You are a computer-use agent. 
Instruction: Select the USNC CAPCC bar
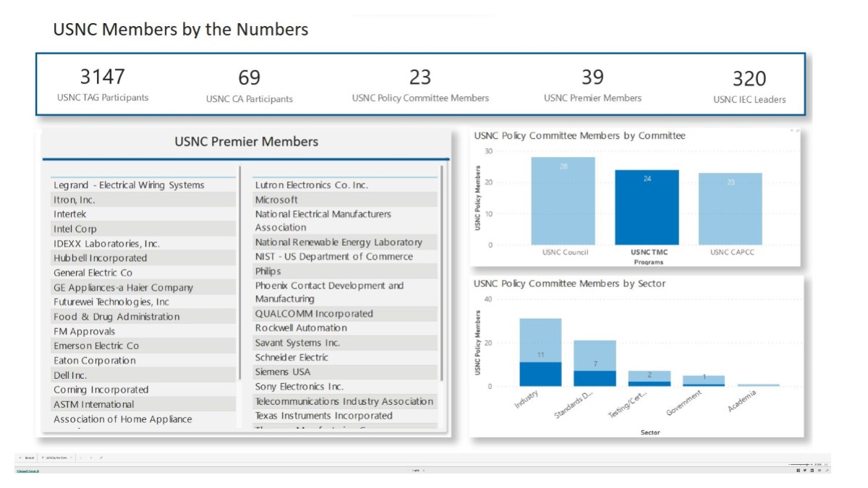click(x=730, y=210)
